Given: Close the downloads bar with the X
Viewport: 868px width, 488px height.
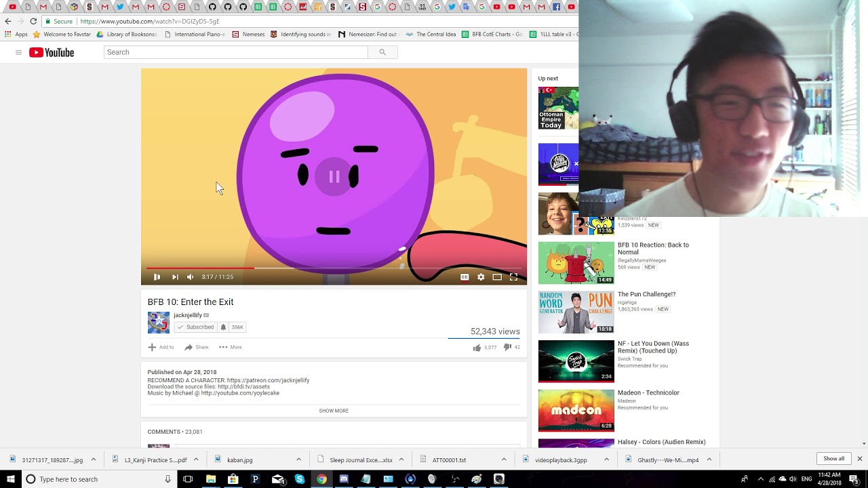Looking at the screenshot, I should [x=859, y=459].
